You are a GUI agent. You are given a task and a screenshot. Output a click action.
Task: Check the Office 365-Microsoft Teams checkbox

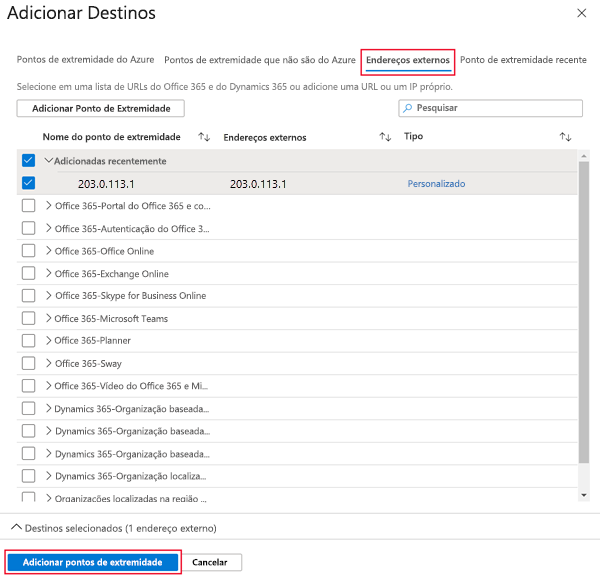pyautogui.click(x=28, y=318)
